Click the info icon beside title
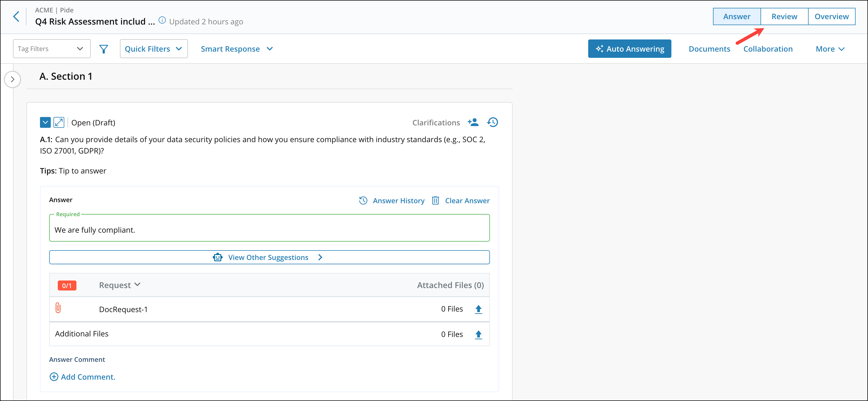Image resolution: width=868 pixels, height=401 pixels. tap(162, 20)
